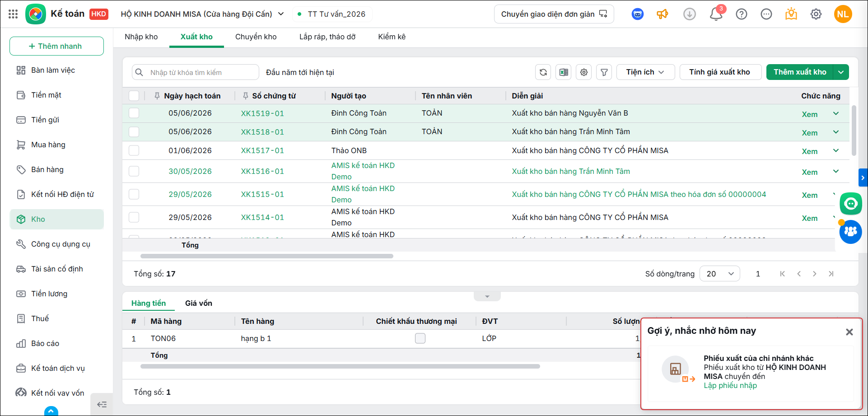Click the orange badge reward icon
Image resolution: width=868 pixels, height=416 pixels.
(x=791, y=14)
